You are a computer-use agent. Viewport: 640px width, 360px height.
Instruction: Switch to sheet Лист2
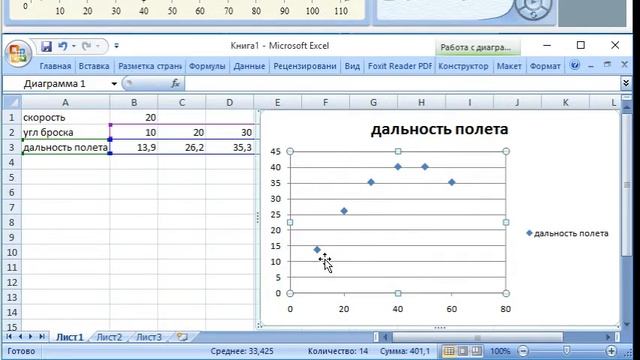109,337
